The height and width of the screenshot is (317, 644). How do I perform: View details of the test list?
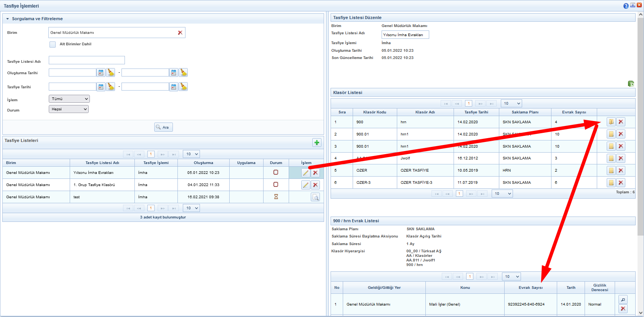click(x=315, y=197)
